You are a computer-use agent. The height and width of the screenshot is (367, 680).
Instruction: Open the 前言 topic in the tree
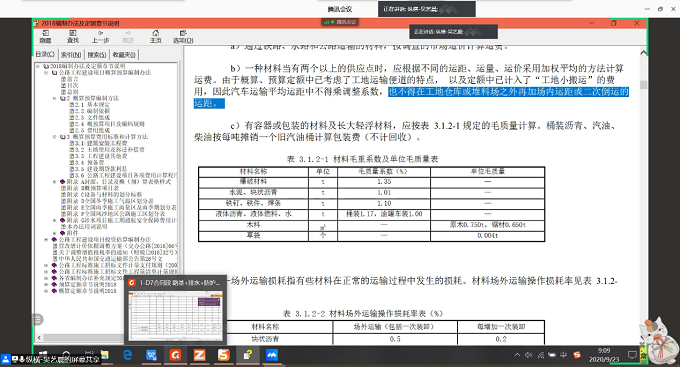72,79
